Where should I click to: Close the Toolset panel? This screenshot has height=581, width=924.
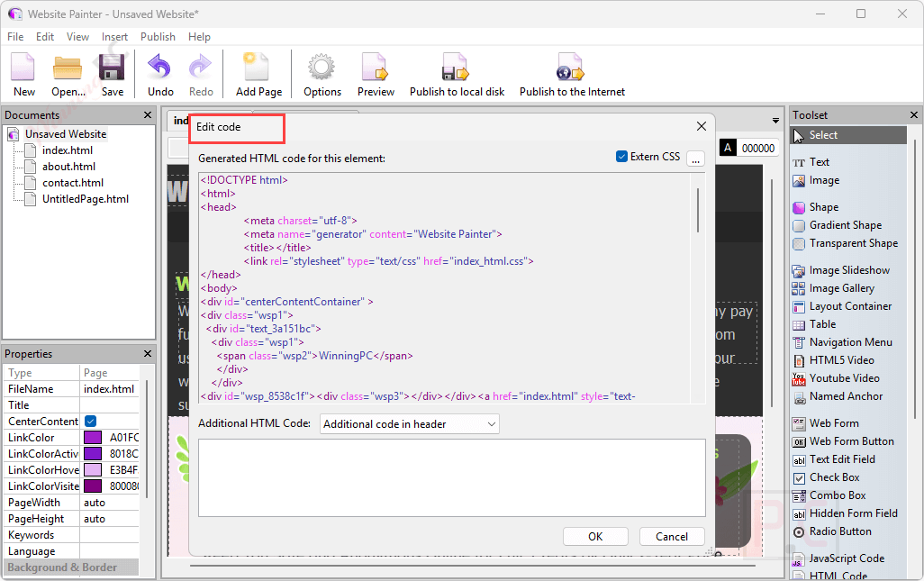pyautogui.click(x=914, y=115)
